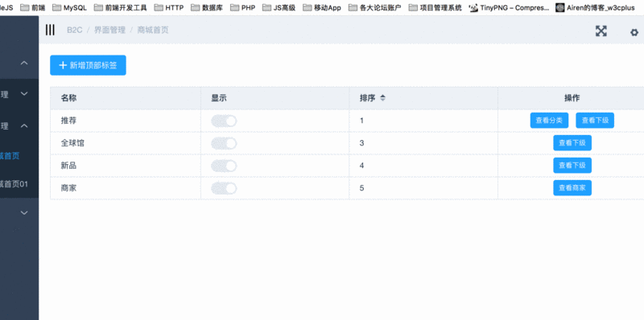Open the 数据库 bookmark folder
644x320 pixels.
click(x=207, y=7)
